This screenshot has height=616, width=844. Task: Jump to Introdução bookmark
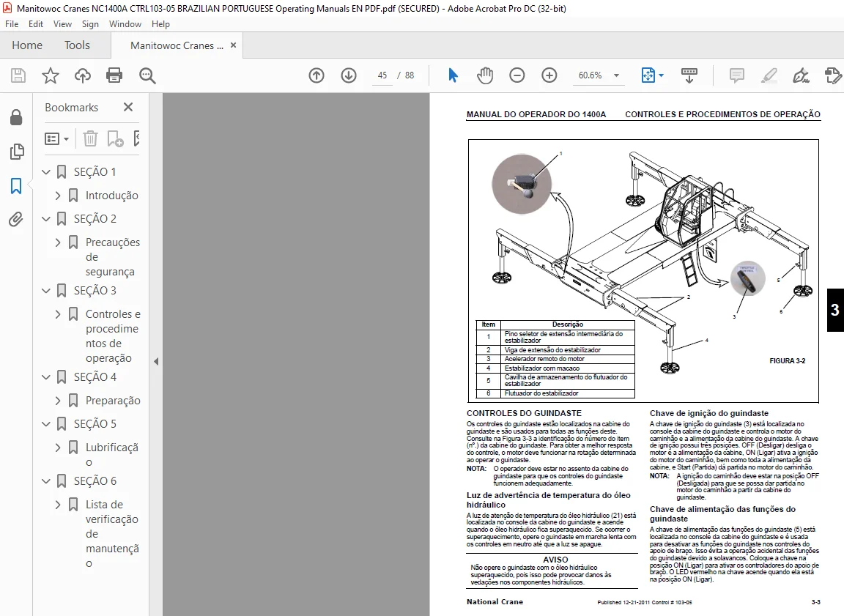click(112, 196)
